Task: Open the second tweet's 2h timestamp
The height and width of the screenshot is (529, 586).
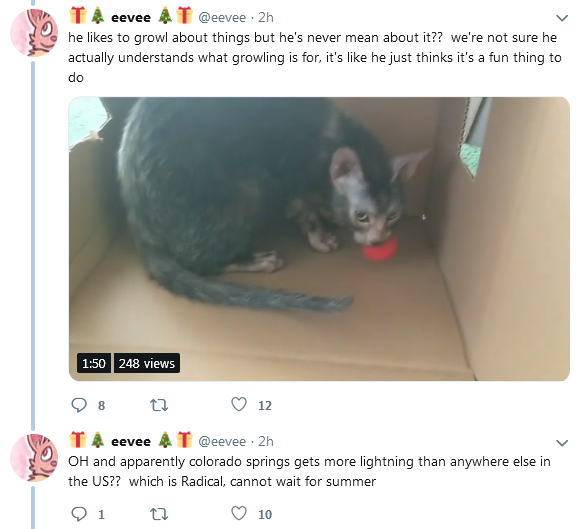Action: (x=266, y=442)
